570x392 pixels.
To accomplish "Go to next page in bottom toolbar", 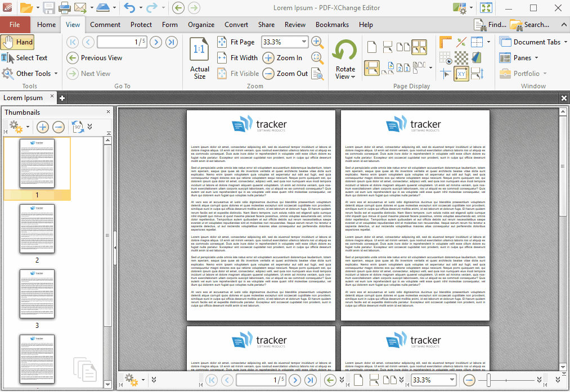I will pyautogui.click(x=295, y=380).
